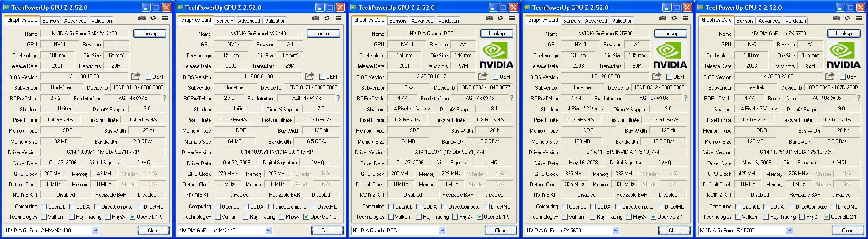868x239 pixels.
Task: Click refresh icon in GeForce FX 5700 window
Action: coord(847,19)
